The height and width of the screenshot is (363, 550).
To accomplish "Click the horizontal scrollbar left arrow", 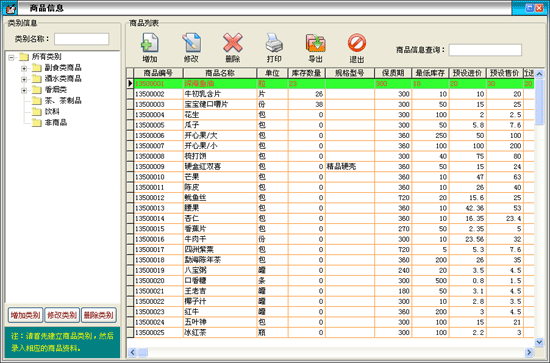I will click(132, 352).
